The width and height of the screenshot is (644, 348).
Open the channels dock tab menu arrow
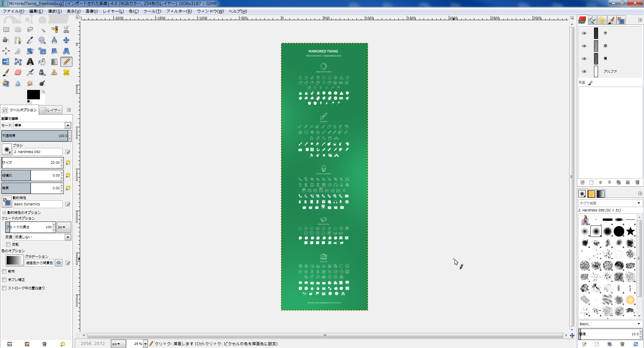[x=640, y=20]
